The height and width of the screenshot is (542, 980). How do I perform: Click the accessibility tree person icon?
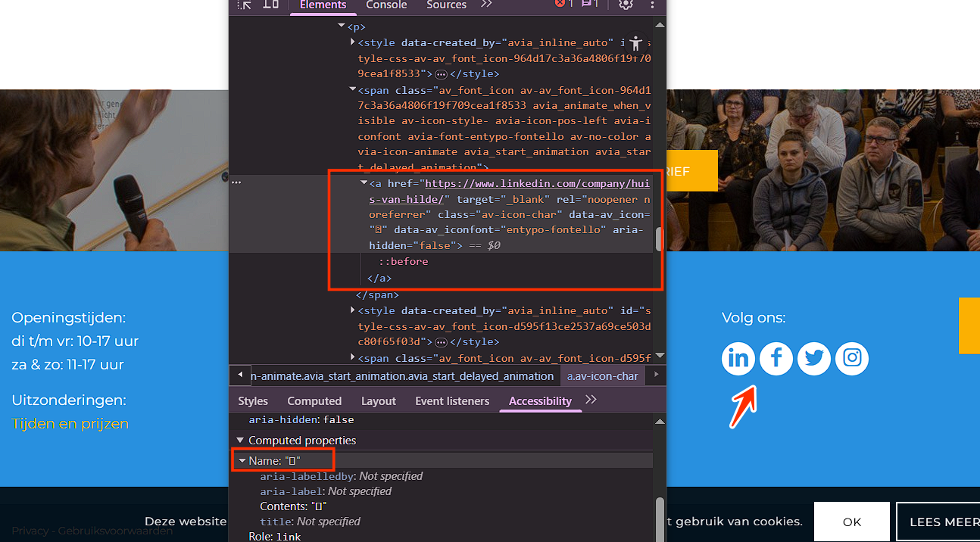click(x=635, y=43)
